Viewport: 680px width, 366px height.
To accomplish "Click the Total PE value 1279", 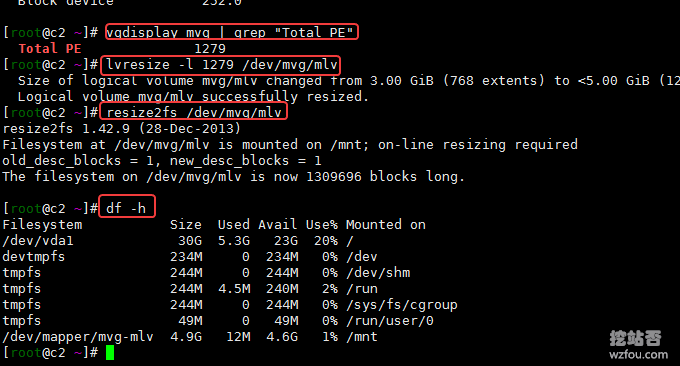I will (x=210, y=49).
